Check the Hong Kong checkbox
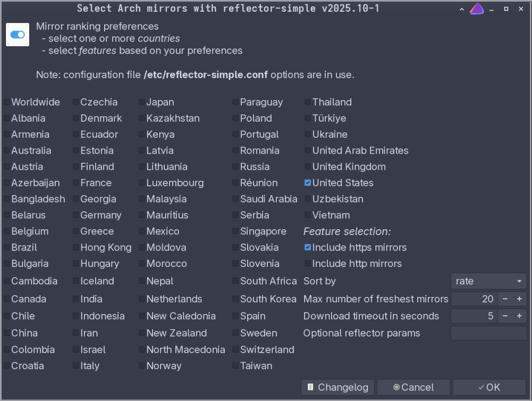Viewport: 532px width, 401px height. (x=76, y=247)
